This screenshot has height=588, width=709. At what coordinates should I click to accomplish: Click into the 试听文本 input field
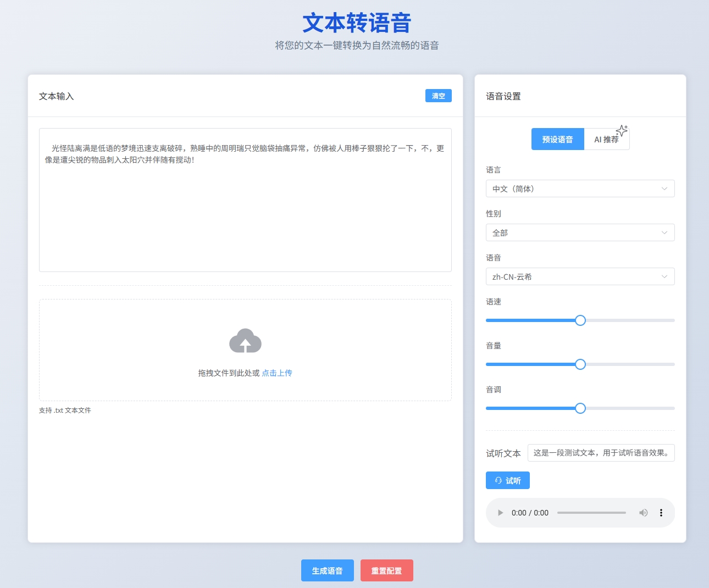(601, 453)
